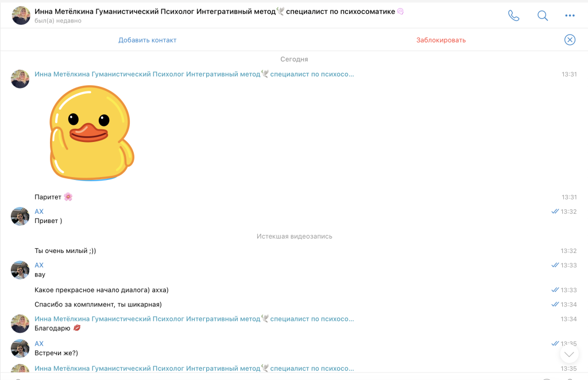588x380 pixels.
Task: Open the three-dots more options menu
Action: click(x=570, y=16)
